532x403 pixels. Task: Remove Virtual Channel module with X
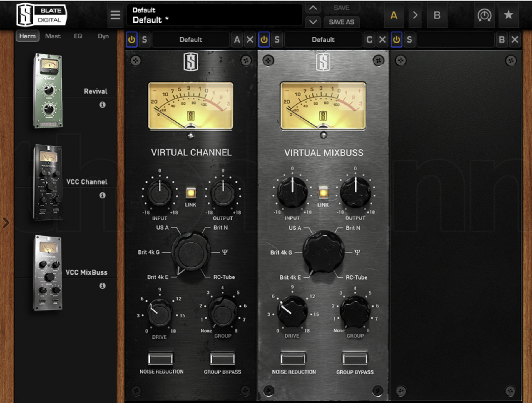(x=250, y=39)
